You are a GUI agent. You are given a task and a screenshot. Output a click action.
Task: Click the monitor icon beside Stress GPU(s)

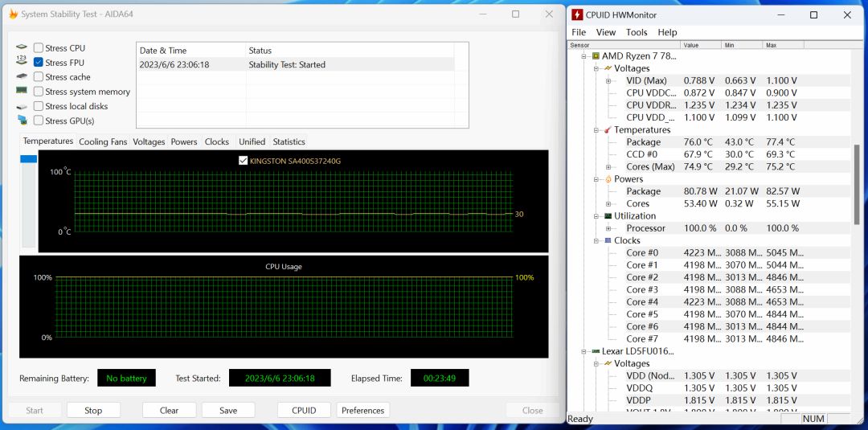point(22,121)
